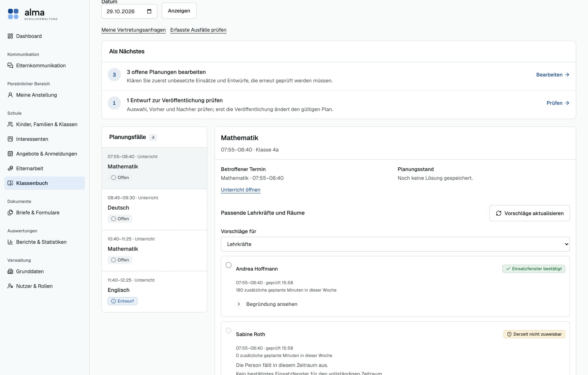Click the Angebote & Anmeldungen calendar icon

pyautogui.click(x=10, y=154)
